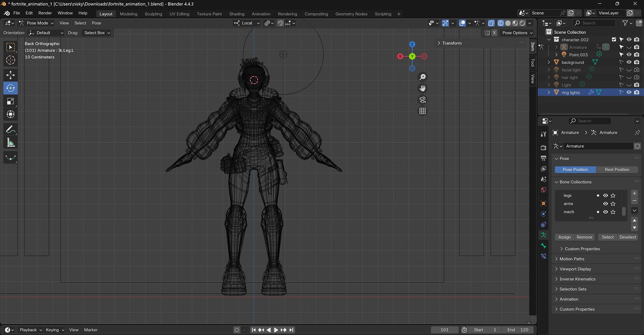This screenshot has width=644, height=335.
Task: Click the Rest Position button
Action: [617, 170]
